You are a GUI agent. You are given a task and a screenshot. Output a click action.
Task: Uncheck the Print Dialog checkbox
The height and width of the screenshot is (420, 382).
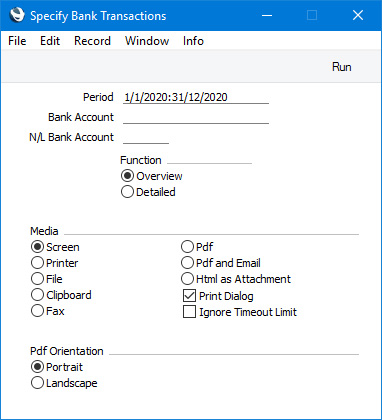pos(189,296)
